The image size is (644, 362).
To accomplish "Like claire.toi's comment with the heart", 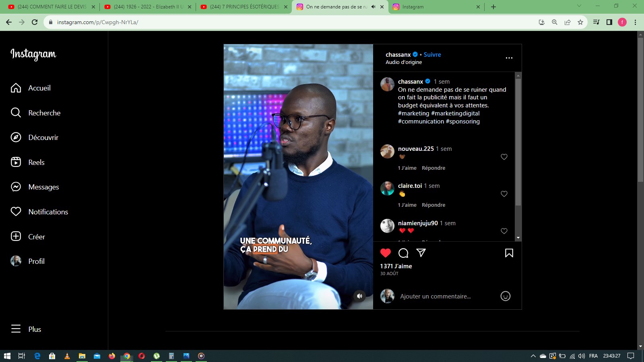I will point(504,194).
